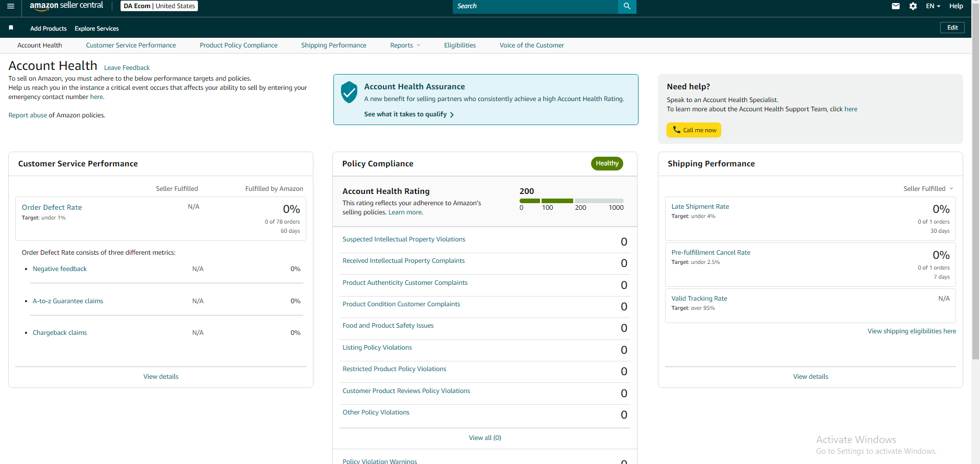Click the Account Health Support Team 'here' link
The height and width of the screenshot is (464, 980).
pyautogui.click(x=851, y=109)
